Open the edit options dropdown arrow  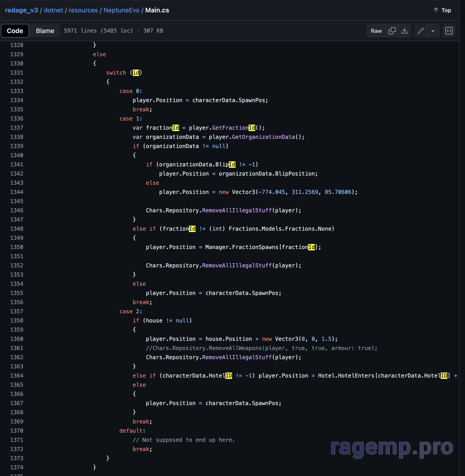click(x=432, y=31)
